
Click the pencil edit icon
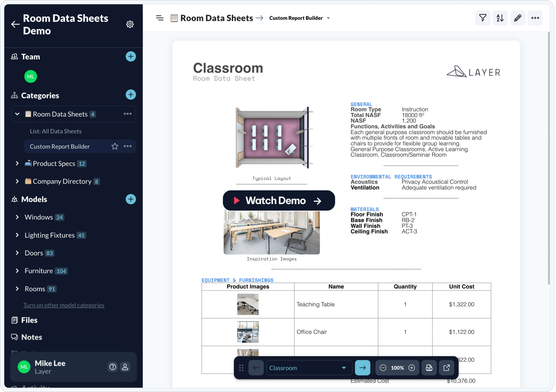(518, 18)
